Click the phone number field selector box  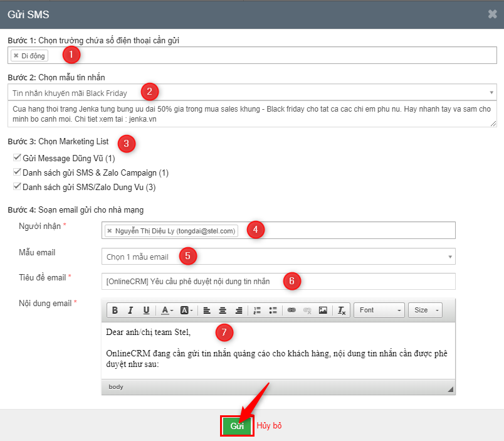pos(252,55)
